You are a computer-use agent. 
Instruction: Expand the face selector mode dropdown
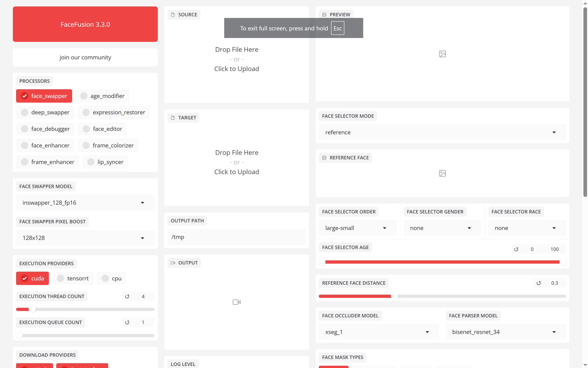click(x=442, y=132)
